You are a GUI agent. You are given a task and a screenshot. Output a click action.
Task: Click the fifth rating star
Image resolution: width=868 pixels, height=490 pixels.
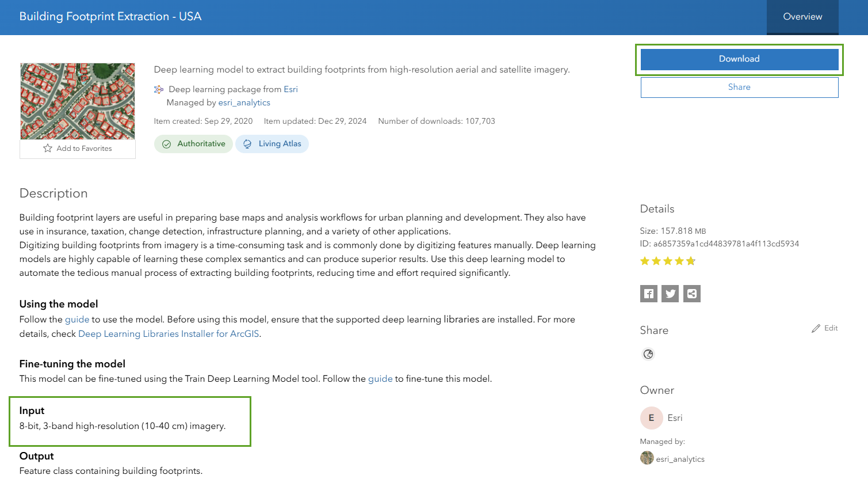690,261
